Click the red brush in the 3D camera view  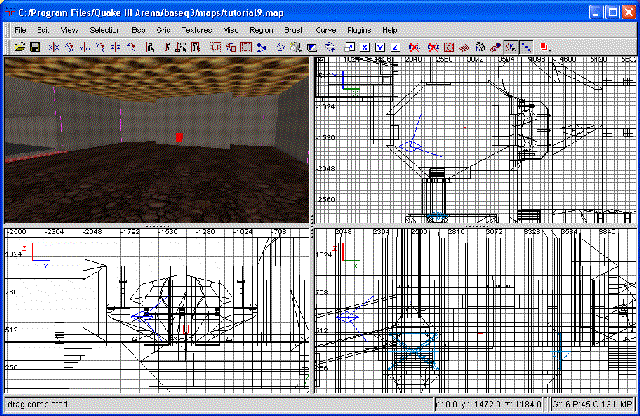(x=179, y=138)
